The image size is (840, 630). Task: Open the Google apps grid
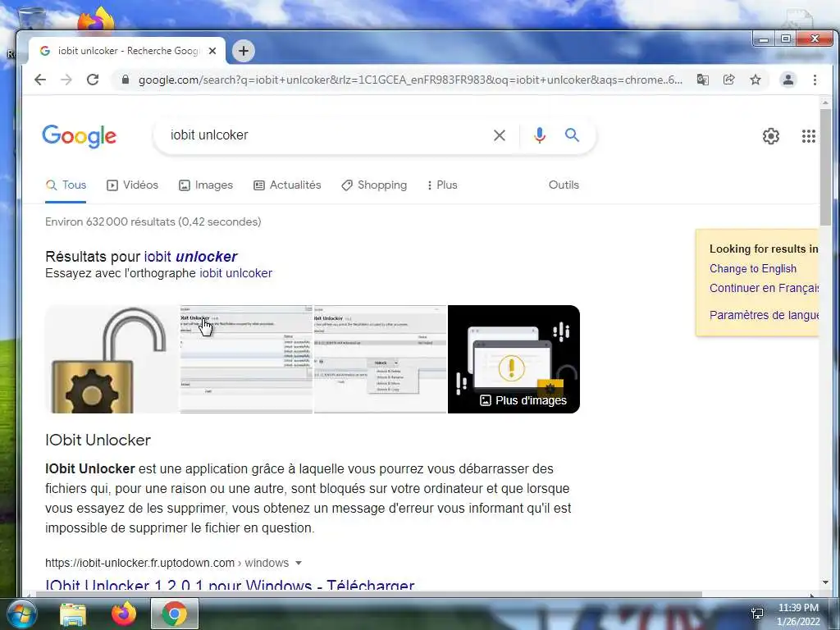pos(808,136)
